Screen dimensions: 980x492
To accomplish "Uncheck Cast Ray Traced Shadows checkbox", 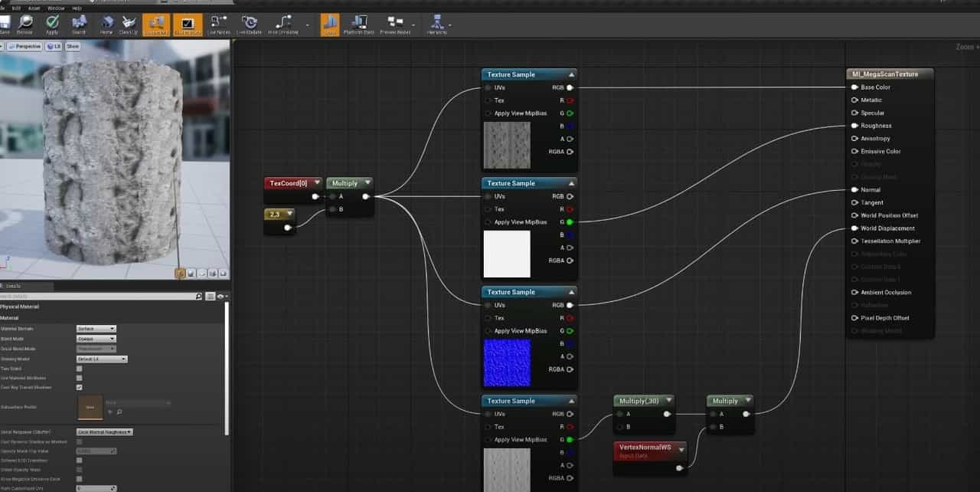I will (79, 388).
